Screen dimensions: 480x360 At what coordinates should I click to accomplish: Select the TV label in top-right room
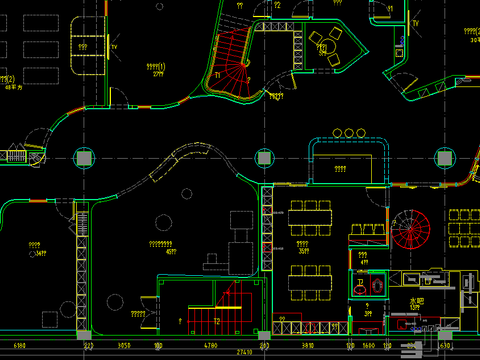tap(416, 23)
